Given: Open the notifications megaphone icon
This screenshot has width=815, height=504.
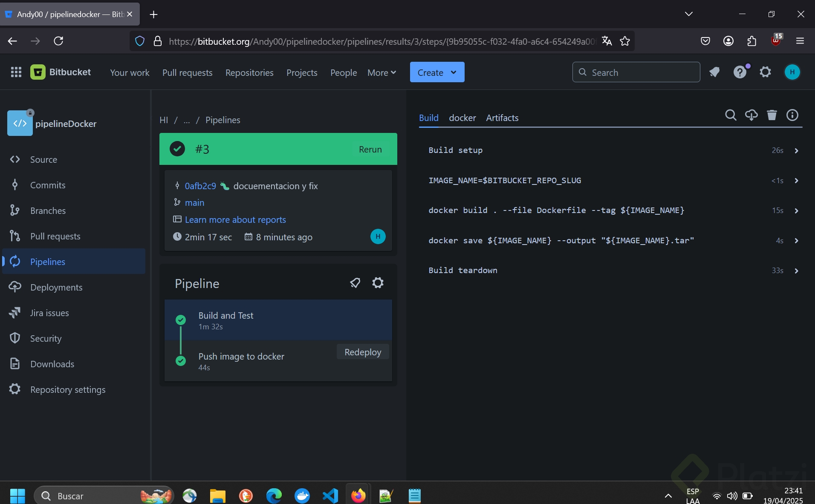Looking at the screenshot, I should tap(715, 72).
